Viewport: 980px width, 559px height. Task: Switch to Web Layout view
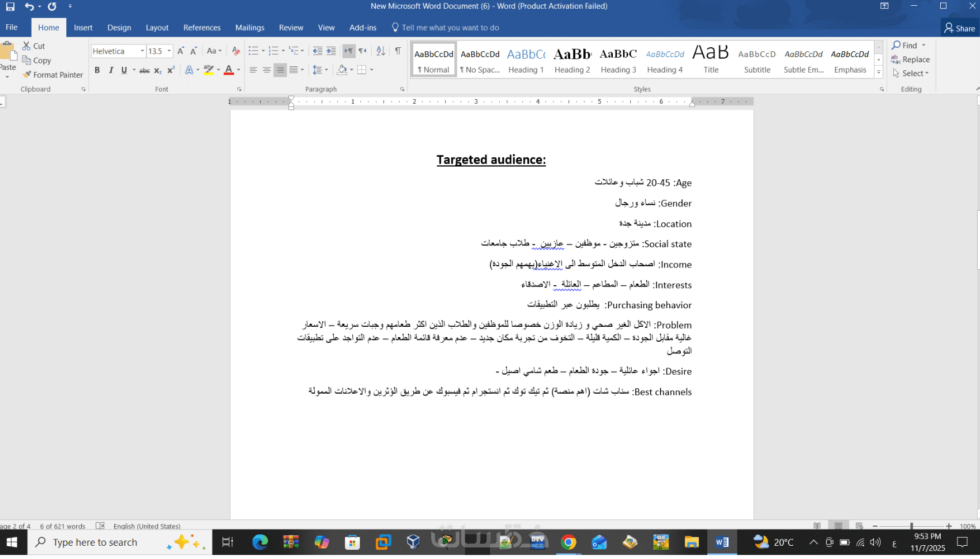pyautogui.click(x=859, y=526)
